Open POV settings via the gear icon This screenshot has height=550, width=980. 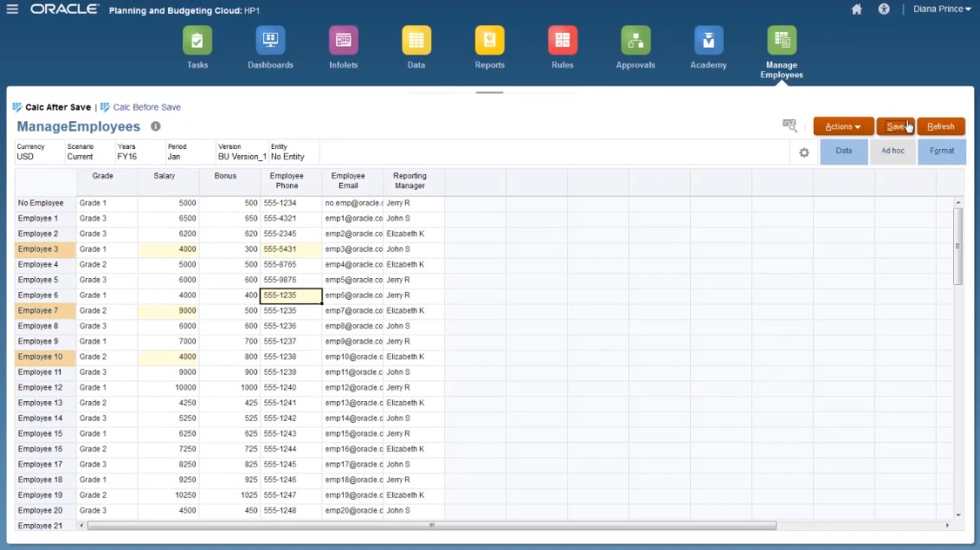(803, 151)
